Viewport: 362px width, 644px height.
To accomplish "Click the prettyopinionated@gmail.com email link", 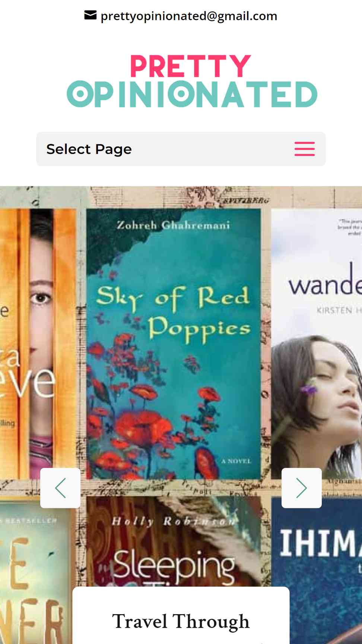I will pos(189,16).
